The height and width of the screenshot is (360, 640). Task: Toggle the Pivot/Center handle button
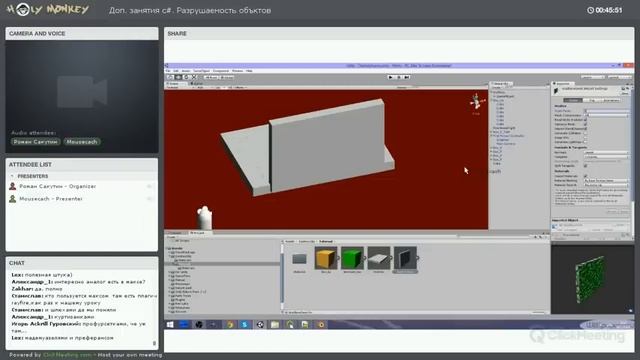point(211,77)
